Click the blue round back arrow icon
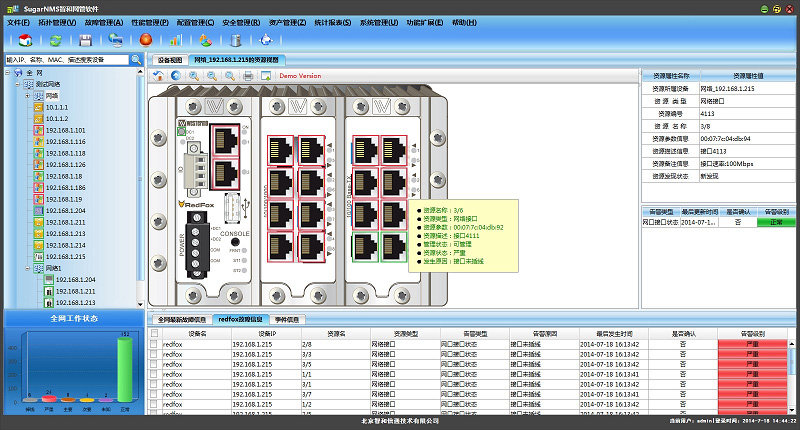800x430 pixels. point(176,75)
